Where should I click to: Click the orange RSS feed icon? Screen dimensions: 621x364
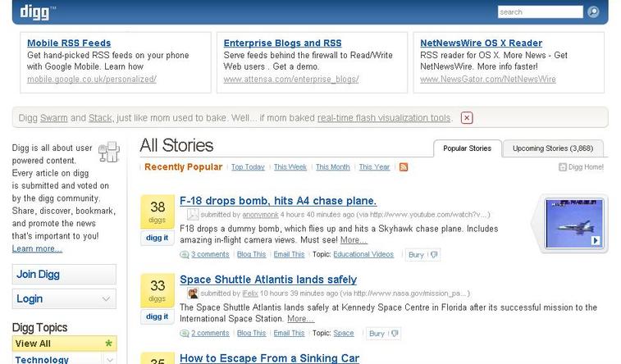404,167
